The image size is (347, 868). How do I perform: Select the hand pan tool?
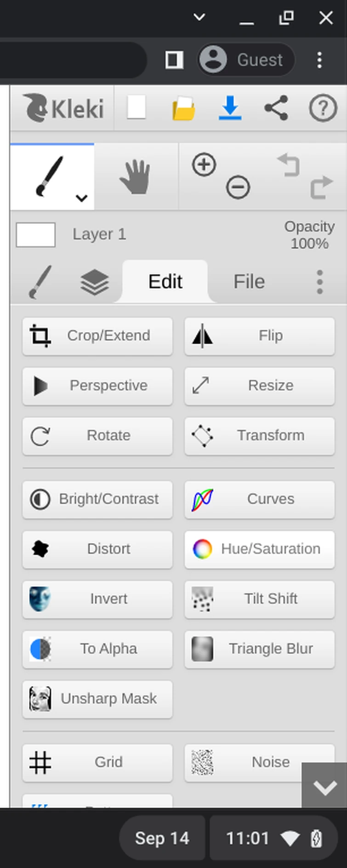pyautogui.click(x=135, y=177)
